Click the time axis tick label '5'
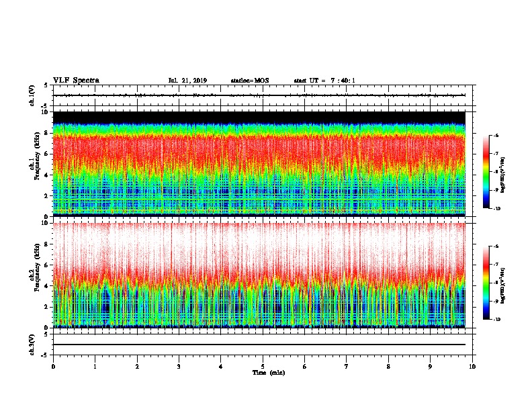532x411 pixels. click(x=263, y=367)
